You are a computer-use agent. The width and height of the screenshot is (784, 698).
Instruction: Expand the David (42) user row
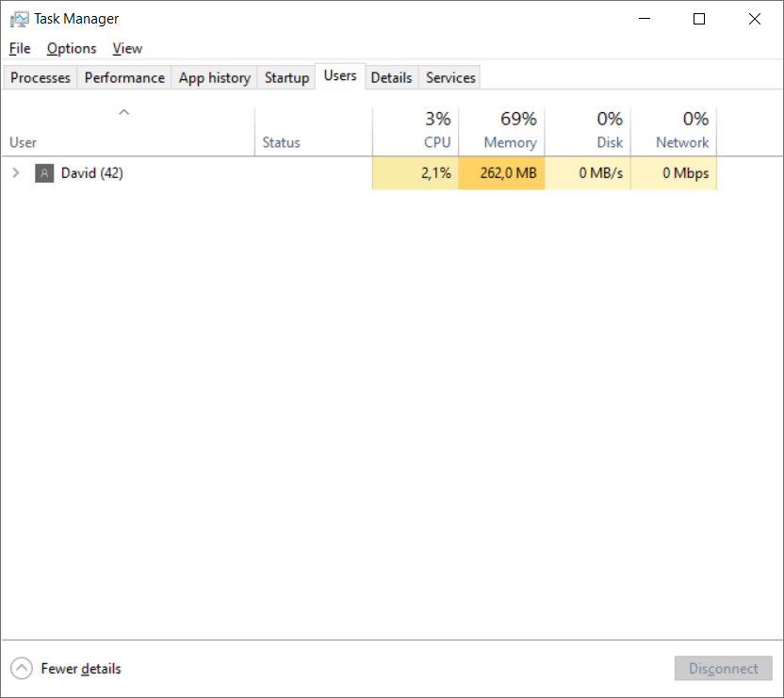point(16,173)
